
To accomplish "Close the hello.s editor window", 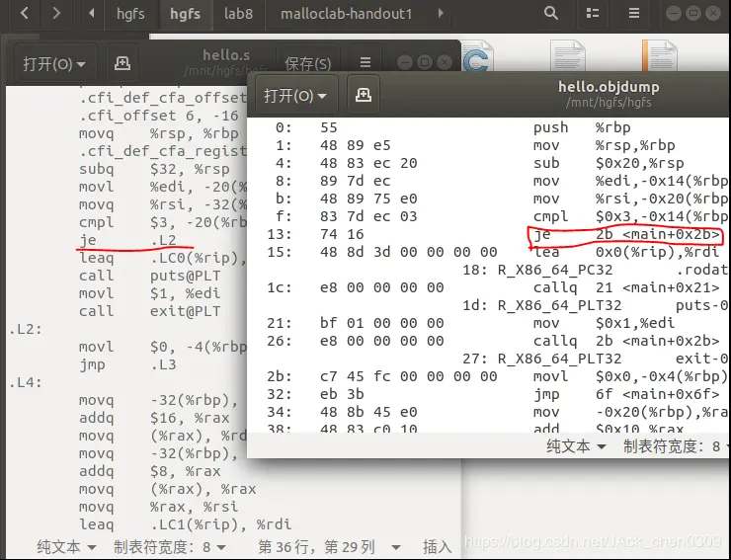I will [445, 62].
